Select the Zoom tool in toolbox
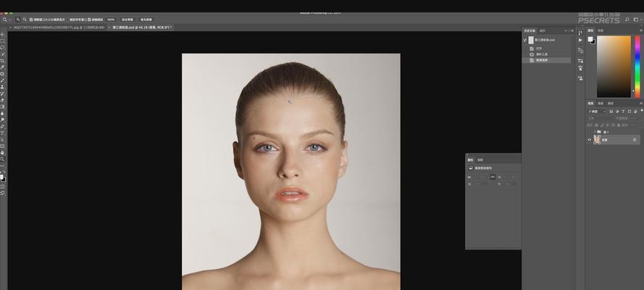Viewport: 644px width, 290px height. pos(2,159)
